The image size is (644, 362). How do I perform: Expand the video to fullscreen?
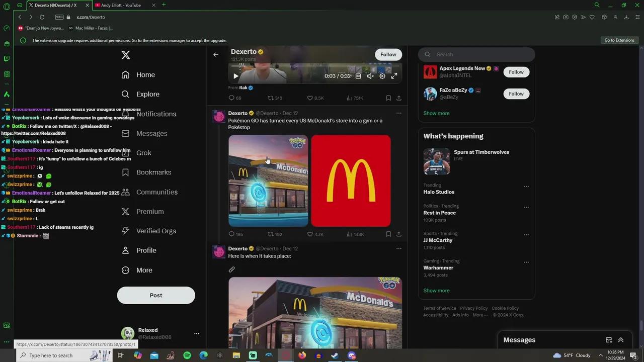point(394,76)
